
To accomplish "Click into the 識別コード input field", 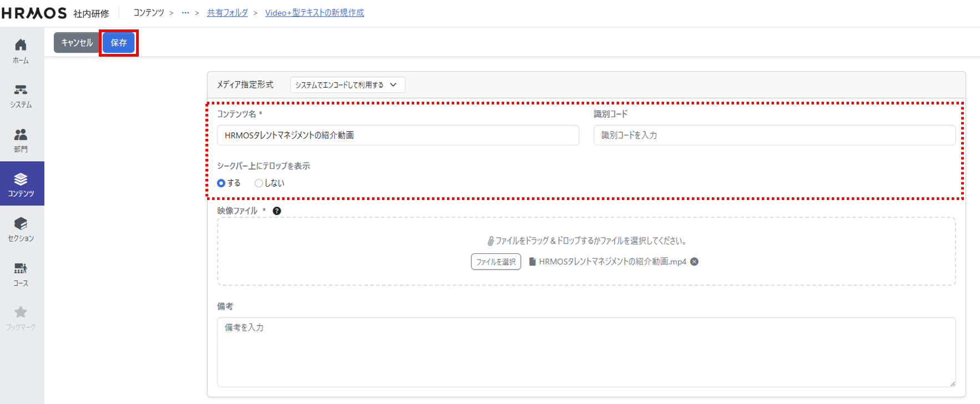I will 774,135.
